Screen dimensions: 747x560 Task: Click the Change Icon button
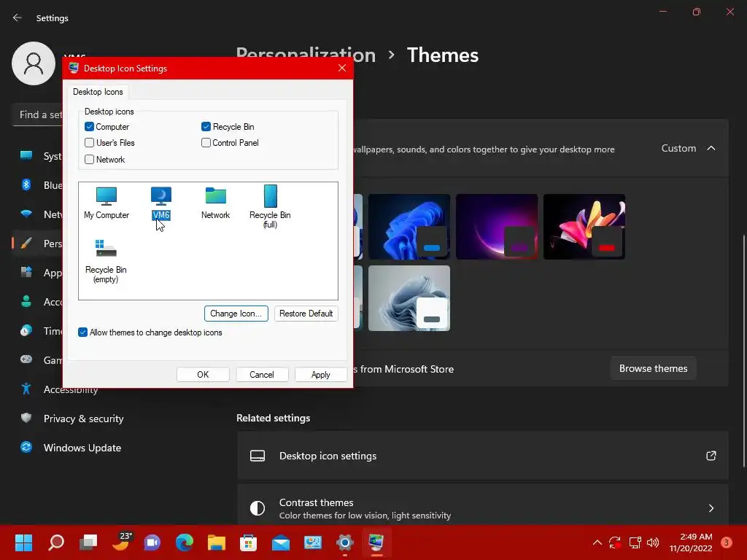click(x=236, y=314)
